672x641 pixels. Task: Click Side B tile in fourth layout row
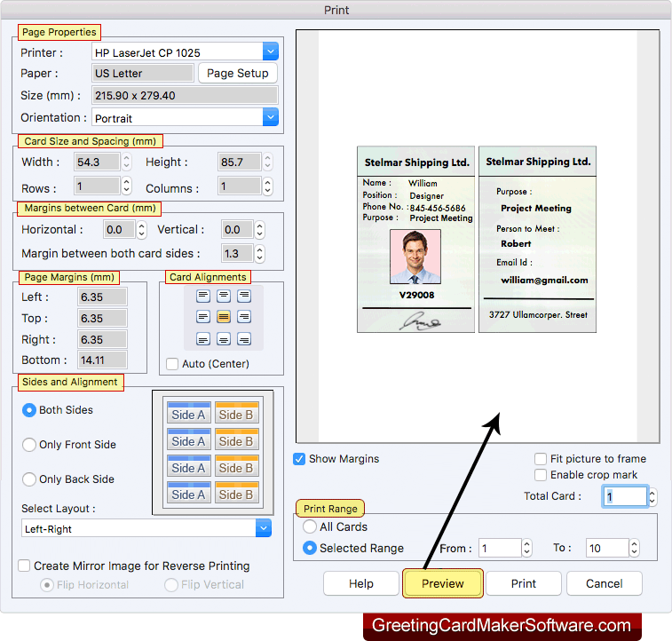coord(236,493)
